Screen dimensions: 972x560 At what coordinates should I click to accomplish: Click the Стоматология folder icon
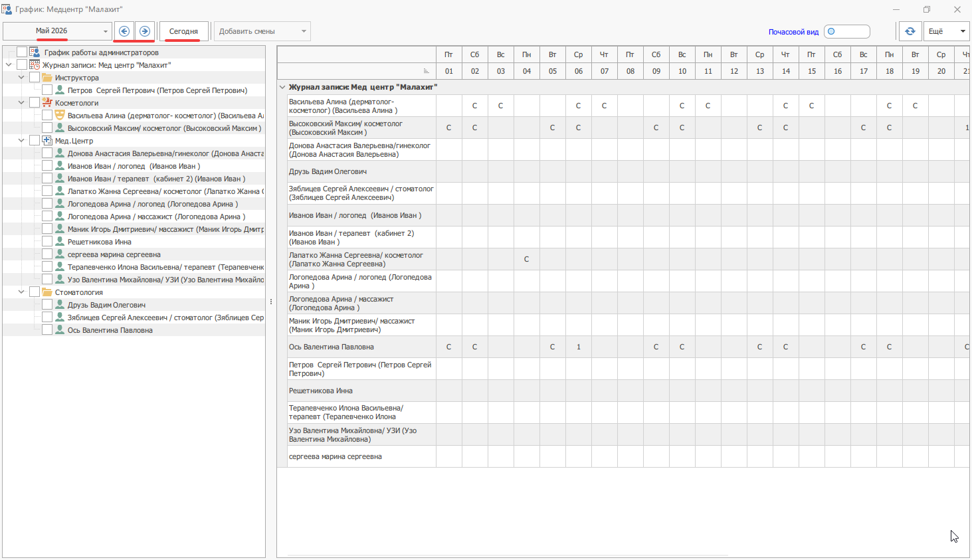(47, 292)
